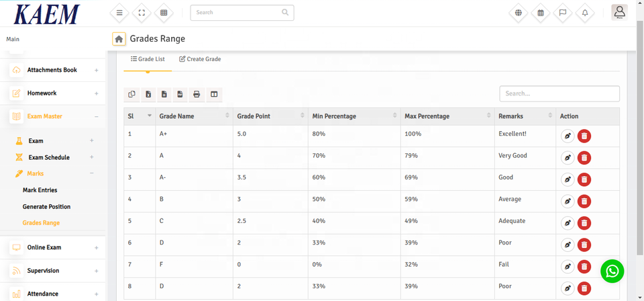Export grades using the Excel icon
Image resolution: width=644 pixels, height=301 pixels.
(x=148, y=95)
